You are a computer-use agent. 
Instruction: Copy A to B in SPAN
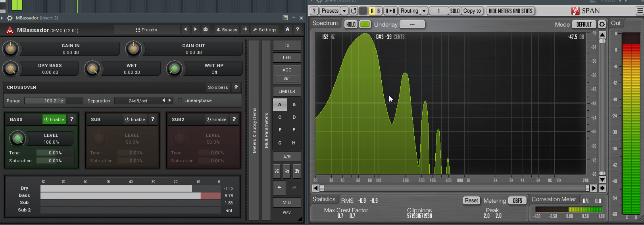[x=390, y=11]
